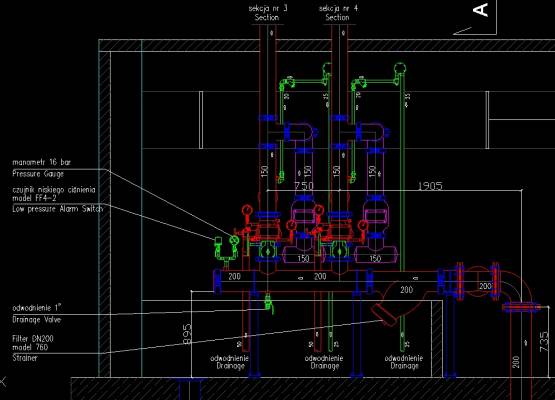The height and width of the screenshot is (400, 555).
Task: Select the topmost red pressure gauge under section 3 pipe
Action: [247, 211]
